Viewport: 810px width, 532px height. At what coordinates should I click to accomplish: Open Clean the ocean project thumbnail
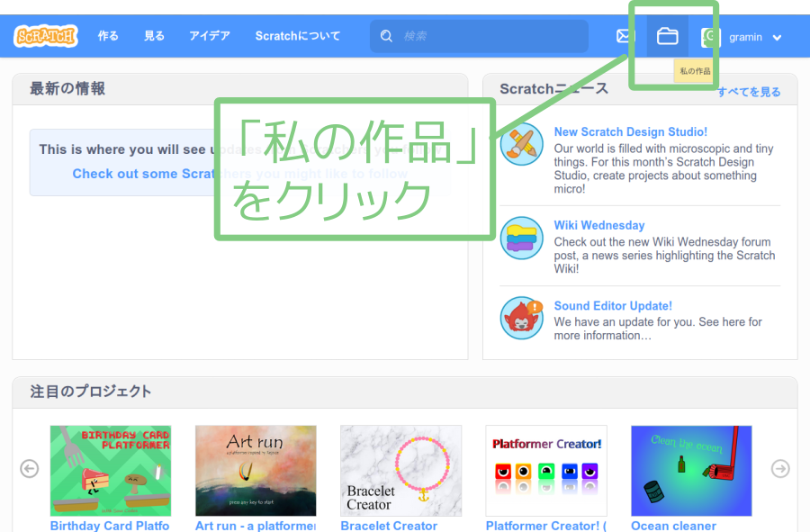[x=691, y=471]
